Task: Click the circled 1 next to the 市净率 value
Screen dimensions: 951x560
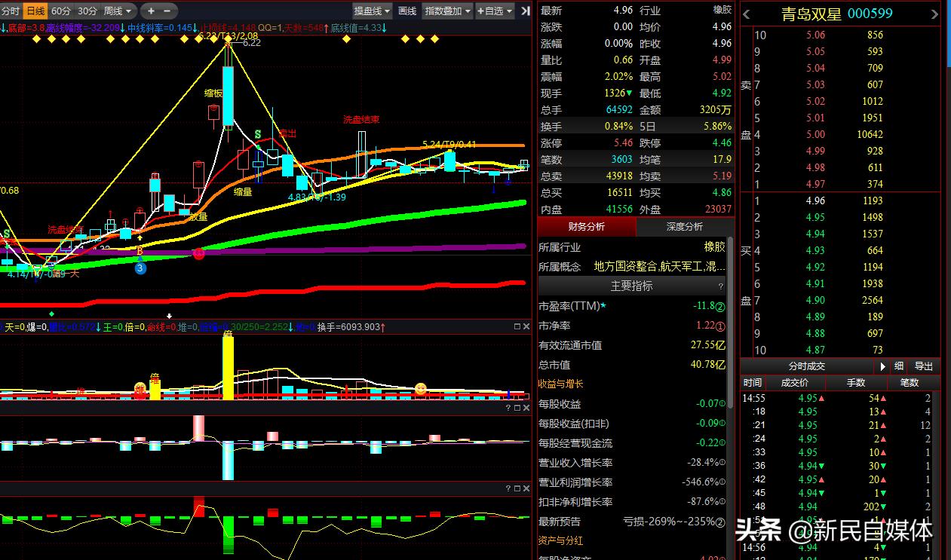Action: click(x=720, y=326)
